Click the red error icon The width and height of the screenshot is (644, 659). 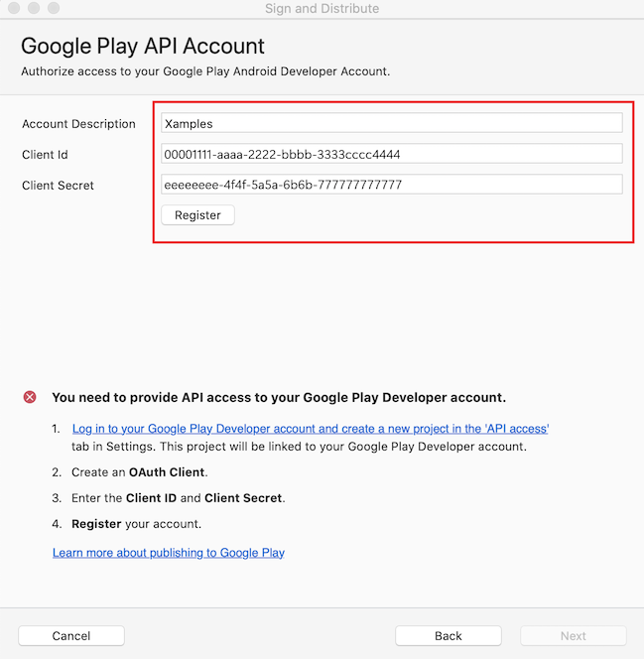pos(30,397)
